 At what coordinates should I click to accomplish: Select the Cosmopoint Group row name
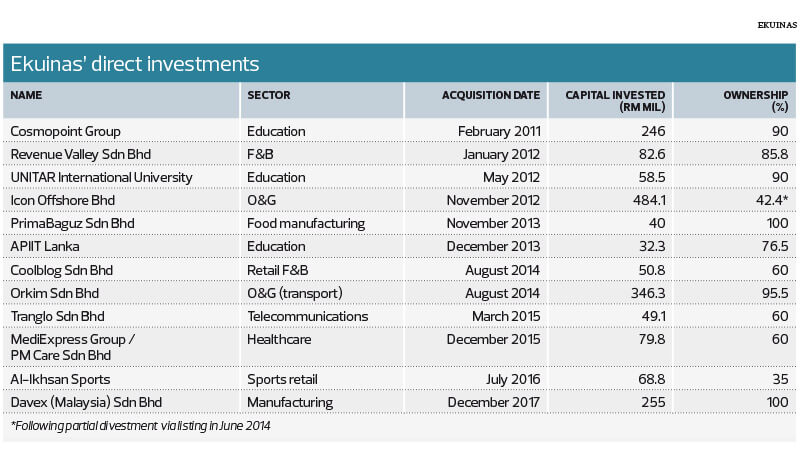point(66,131)
